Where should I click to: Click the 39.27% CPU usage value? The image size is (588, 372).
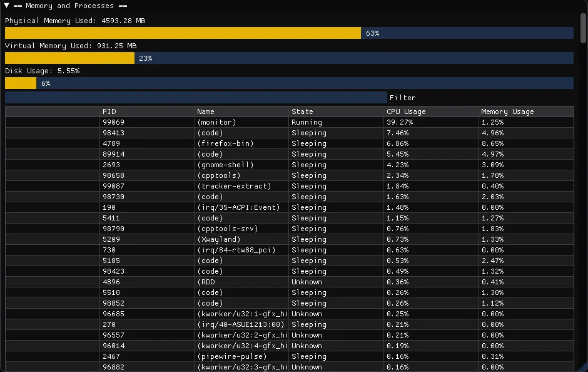pos(400,122)
